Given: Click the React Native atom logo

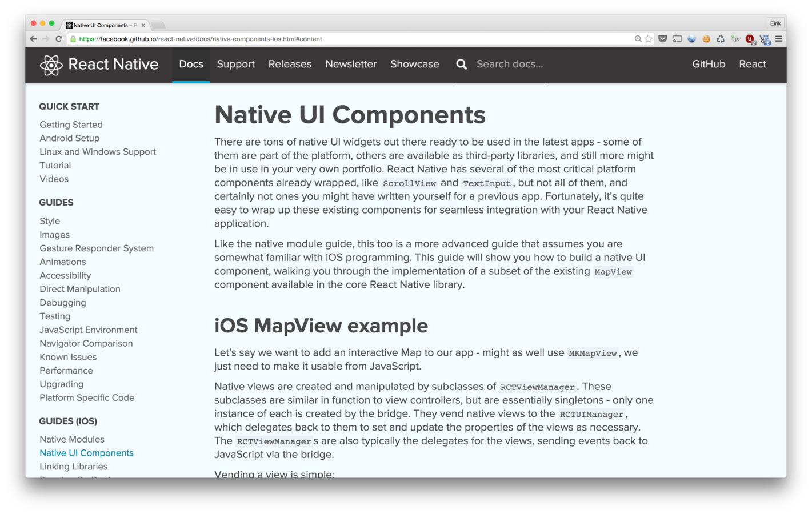Looking at the screenshot, I should (x=51, y=65).
